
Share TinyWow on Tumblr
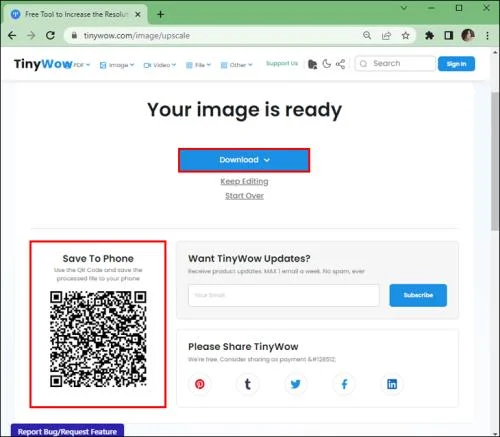click(247, 384)
